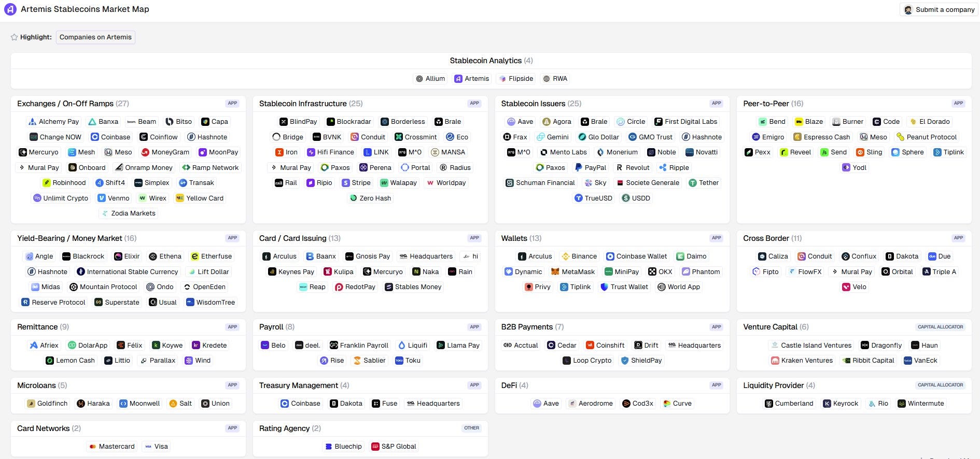Open the Trust Wallet chip
The height and width of the screenshot is (459, 980).
tap(624, 287)
